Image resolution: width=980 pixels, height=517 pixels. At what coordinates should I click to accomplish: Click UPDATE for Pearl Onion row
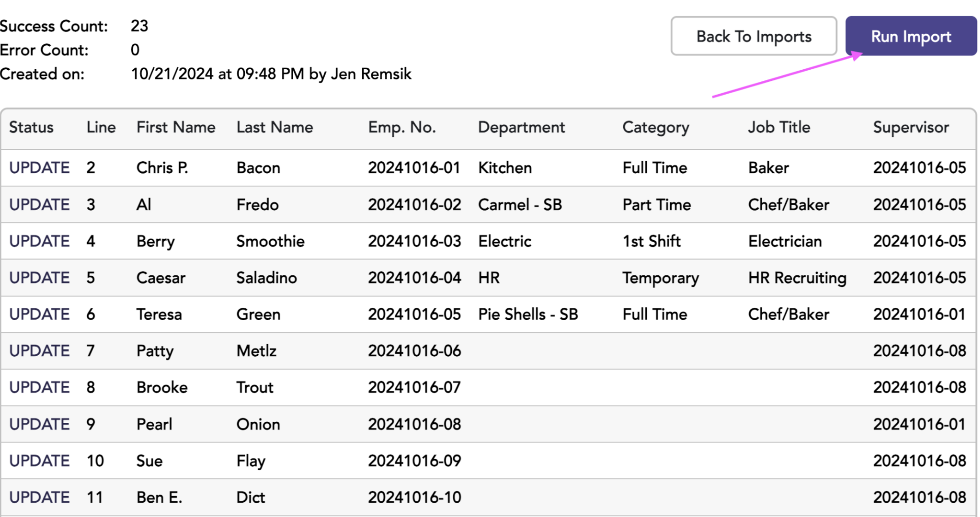point(39,424)
